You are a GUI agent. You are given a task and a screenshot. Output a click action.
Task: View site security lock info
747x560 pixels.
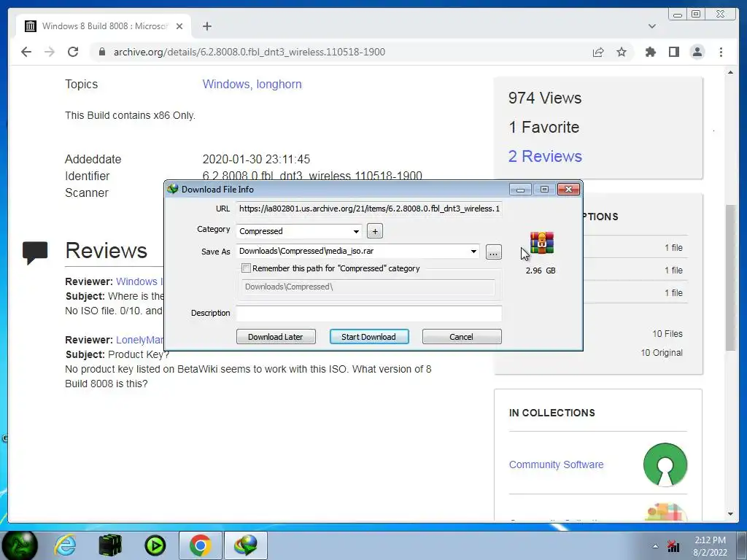[102, 52]
